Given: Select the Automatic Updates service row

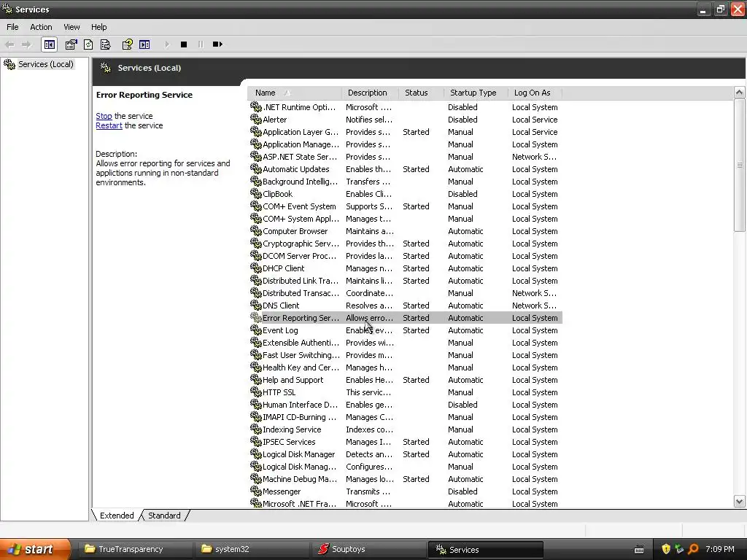Looking at the screenshot, I should tap(406, 169).
